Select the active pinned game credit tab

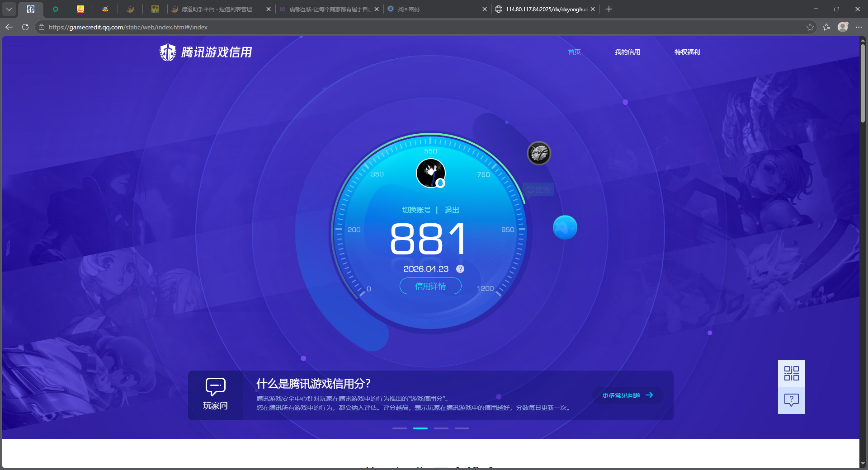pos(31,9)
